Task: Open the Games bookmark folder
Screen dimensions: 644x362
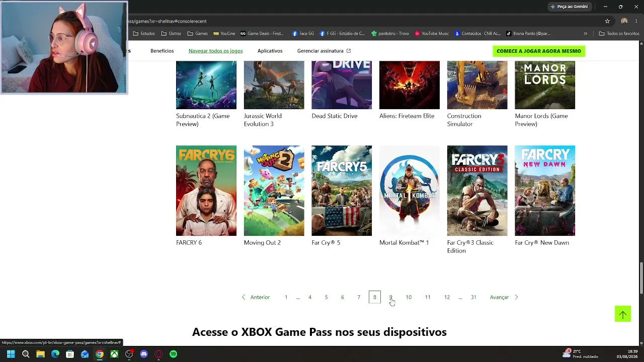Action: point(197,34)
